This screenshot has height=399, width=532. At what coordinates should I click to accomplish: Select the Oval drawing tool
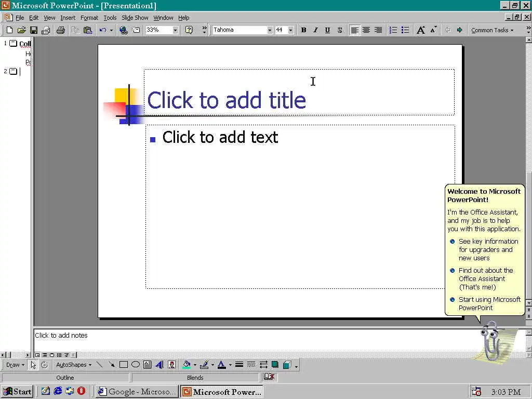(136, 365)
